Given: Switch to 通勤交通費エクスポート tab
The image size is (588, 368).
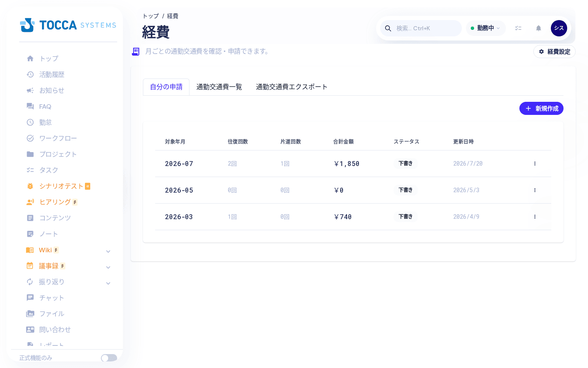Looking at the screenshot, I should (x=292, y=87).
